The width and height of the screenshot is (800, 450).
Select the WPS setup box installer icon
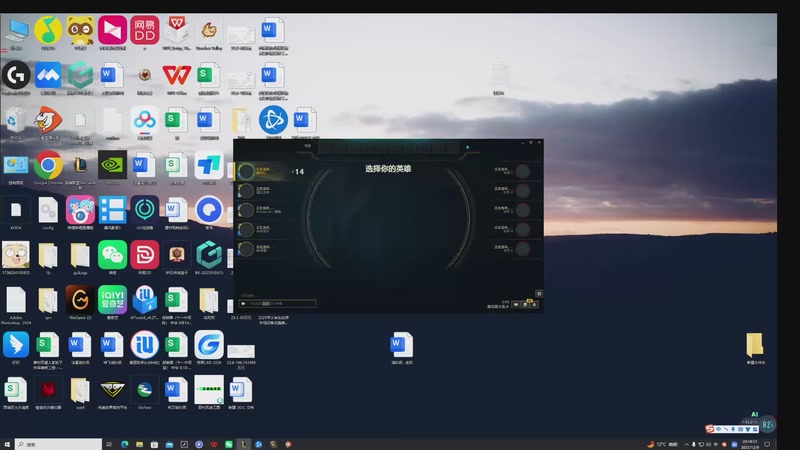pyautogui.click(x=177, y=30)
